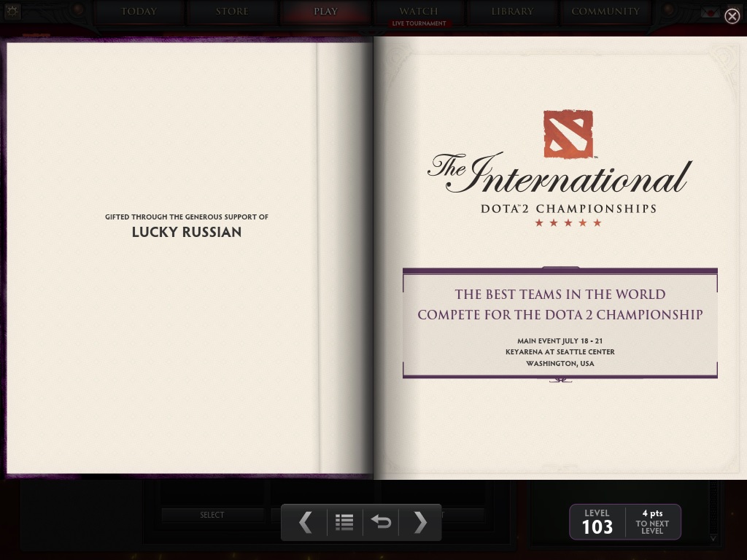
Task: Click 'MAIN EVENT JULY 18 - 21' text
Action: (560, 341)
